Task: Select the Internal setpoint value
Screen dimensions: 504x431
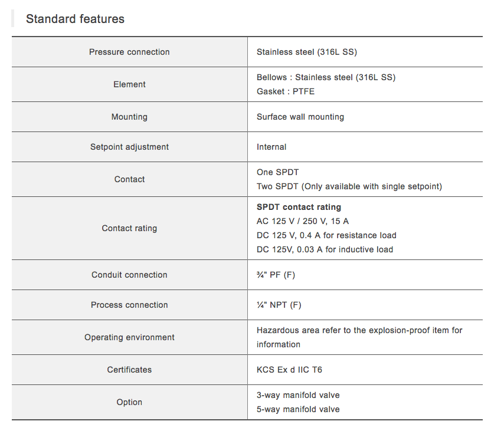Action: 271,147
